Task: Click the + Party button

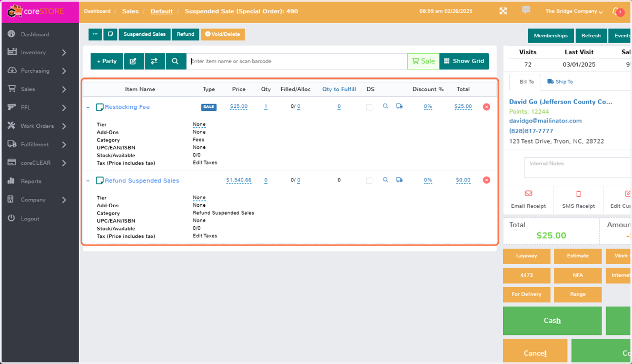Action: click(x=107, y=61)
